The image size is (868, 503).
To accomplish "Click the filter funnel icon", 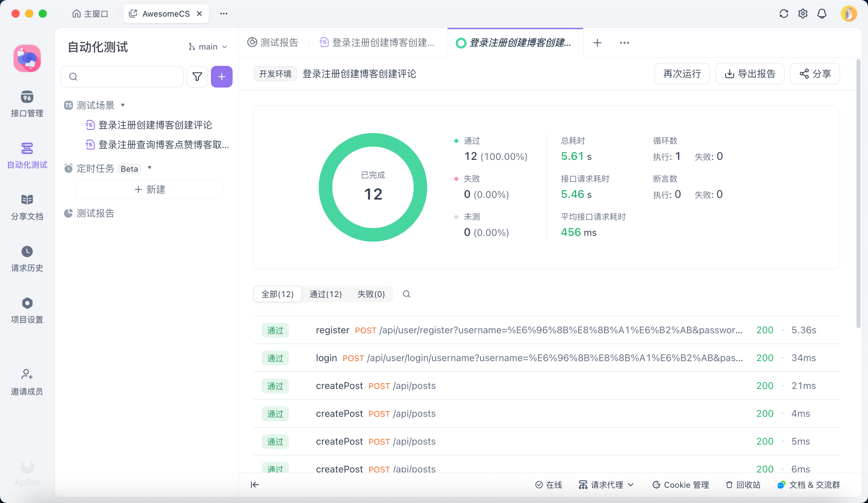I will pyautogui.click(x=197, y=76).
